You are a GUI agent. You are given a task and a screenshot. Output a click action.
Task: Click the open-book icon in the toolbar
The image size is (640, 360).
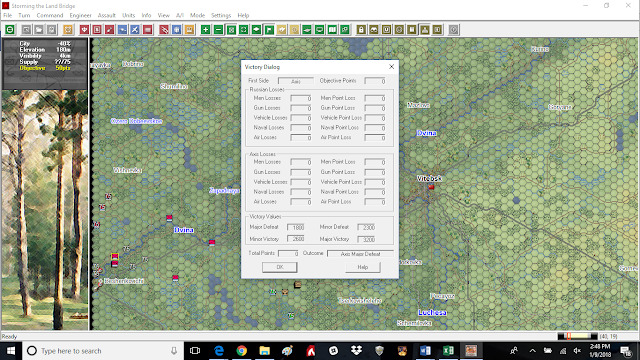click(x=332, y=30)
